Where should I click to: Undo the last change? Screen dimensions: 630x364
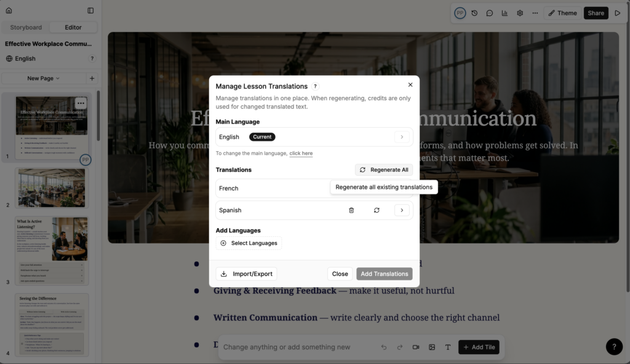pyautogui.click(x=384, y=347)
